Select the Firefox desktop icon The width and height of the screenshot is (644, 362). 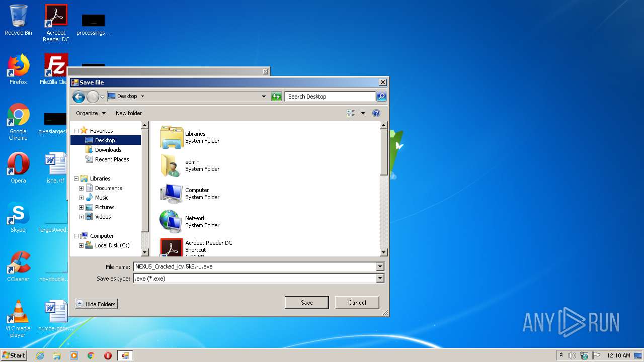tap(18, 69)
